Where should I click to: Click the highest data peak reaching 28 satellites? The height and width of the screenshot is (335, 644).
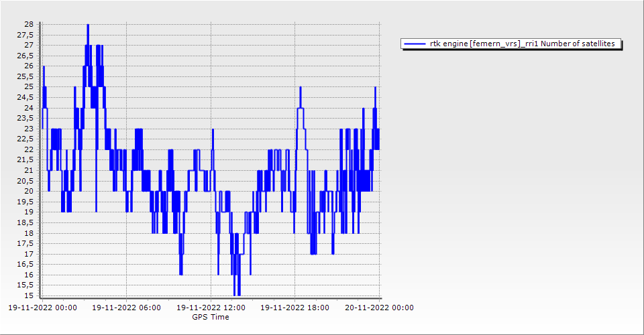(x=88, y=25)
